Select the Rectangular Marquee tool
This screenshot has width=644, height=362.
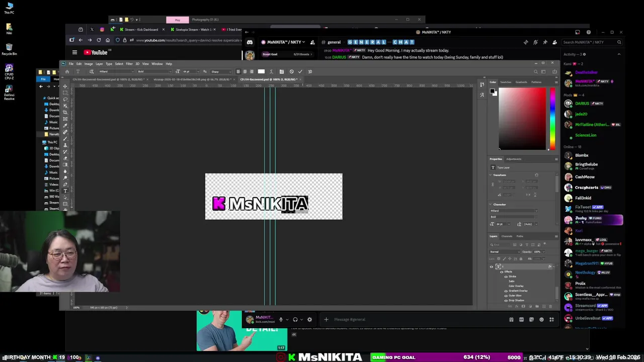tap(65, 93)
